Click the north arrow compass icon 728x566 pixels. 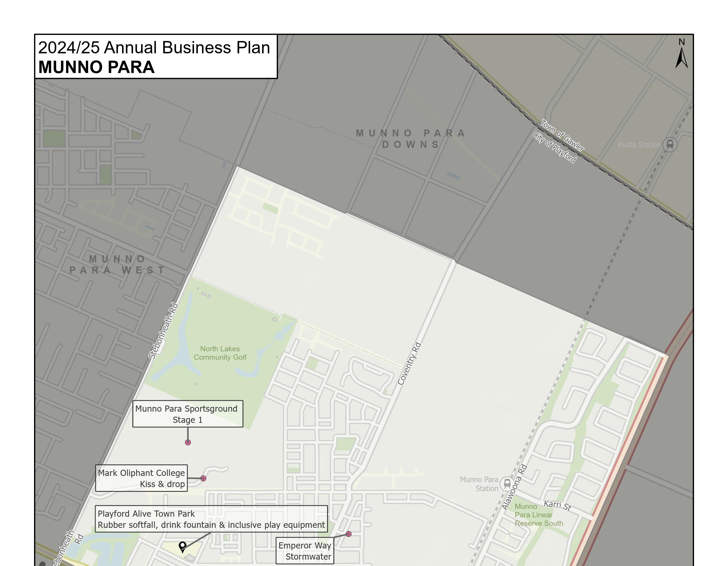[x=681, y=57]
